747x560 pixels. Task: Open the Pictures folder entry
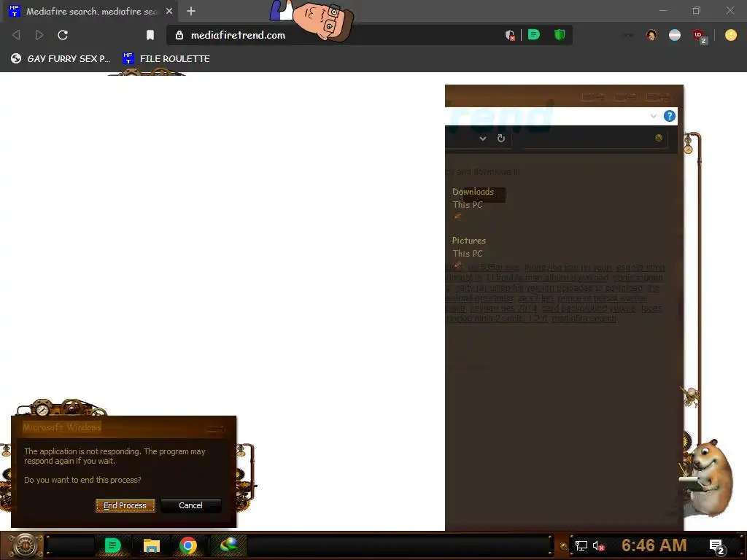tap(469, 241)
